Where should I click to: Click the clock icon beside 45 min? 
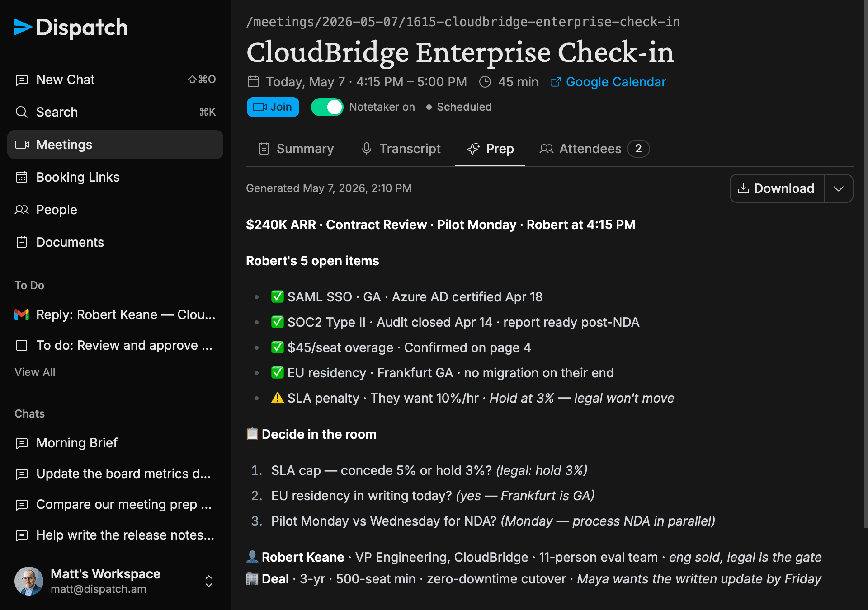[485, 82]
